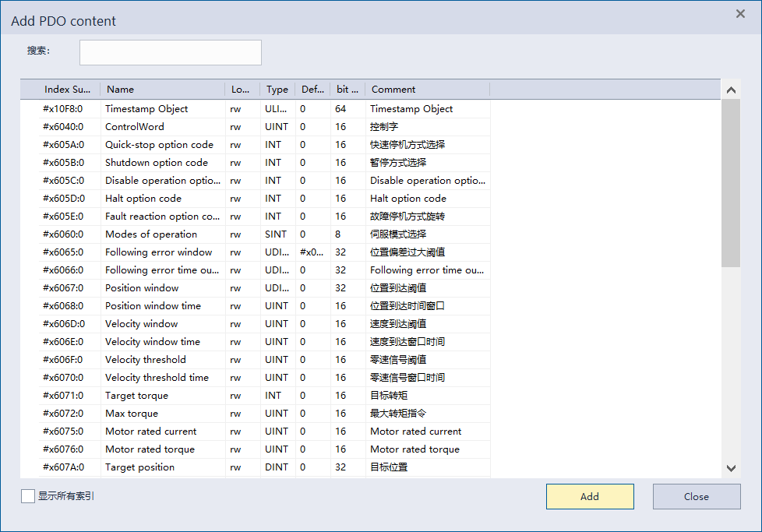Select the Max torque entry
The image size is (762, 532).
tap(132, 414)
